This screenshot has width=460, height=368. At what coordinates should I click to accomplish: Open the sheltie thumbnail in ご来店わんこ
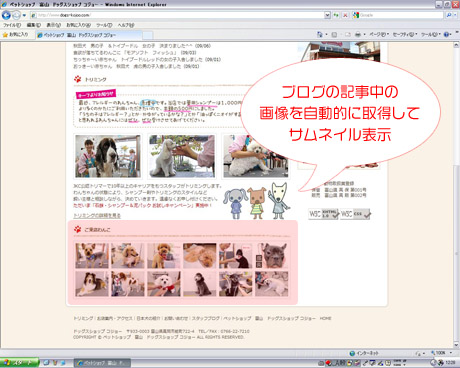(92, 284)
